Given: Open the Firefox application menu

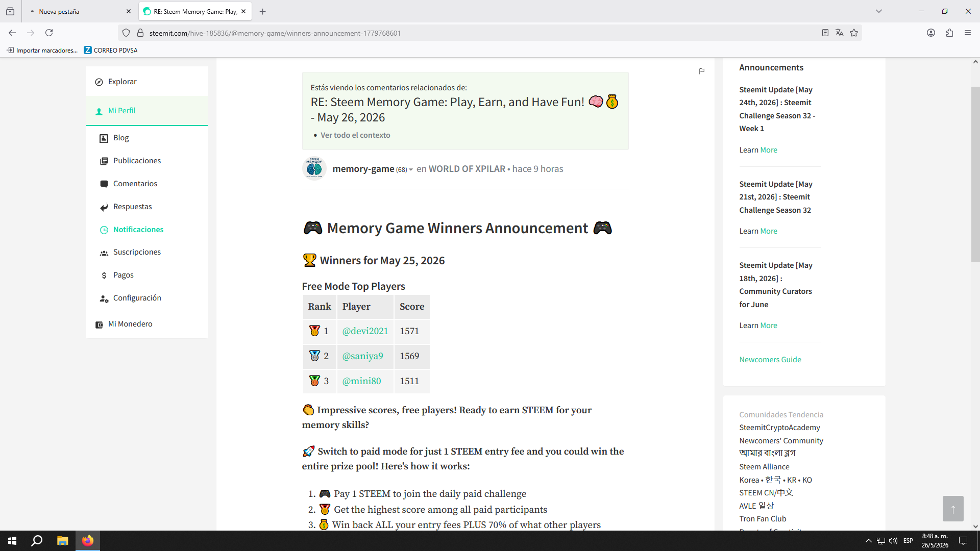Looking at the screenshot, I should [968, 33].
